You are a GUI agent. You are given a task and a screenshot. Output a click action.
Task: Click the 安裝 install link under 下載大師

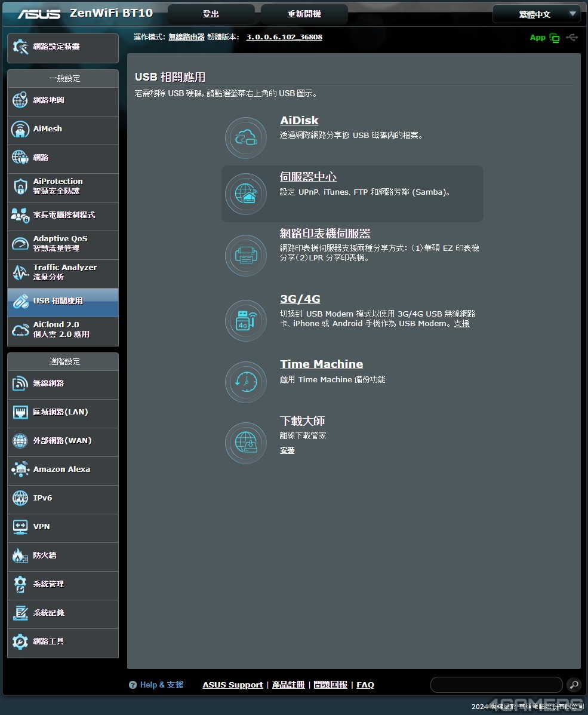[x=287, y=450]
